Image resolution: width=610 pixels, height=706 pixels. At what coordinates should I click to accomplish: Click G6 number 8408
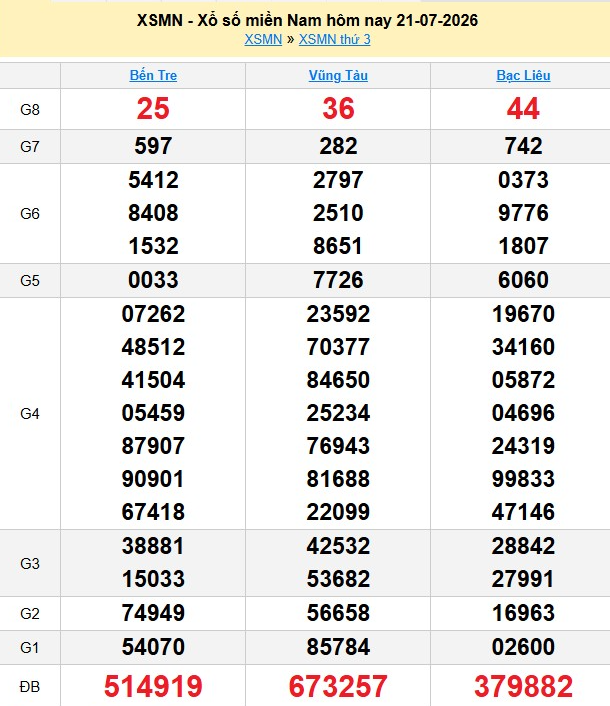pos(153,213)
